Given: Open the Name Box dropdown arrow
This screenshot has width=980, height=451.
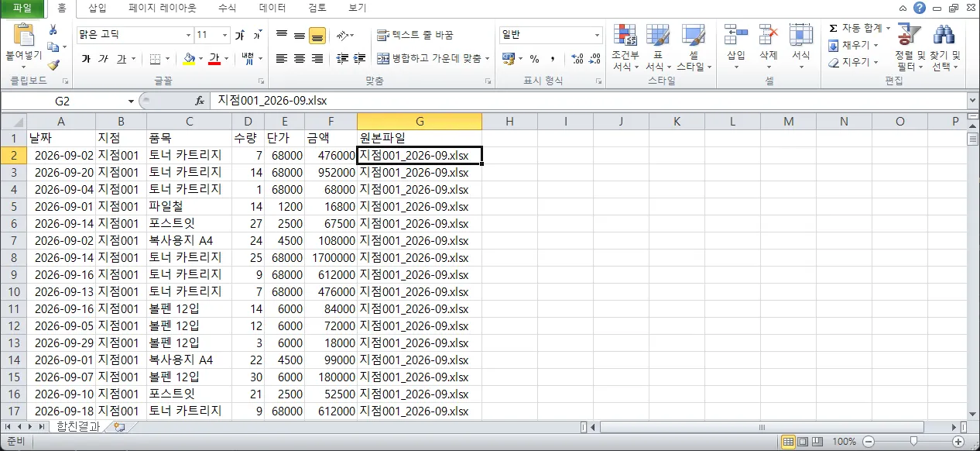Looking at the screenshot, I should [131, 102].
